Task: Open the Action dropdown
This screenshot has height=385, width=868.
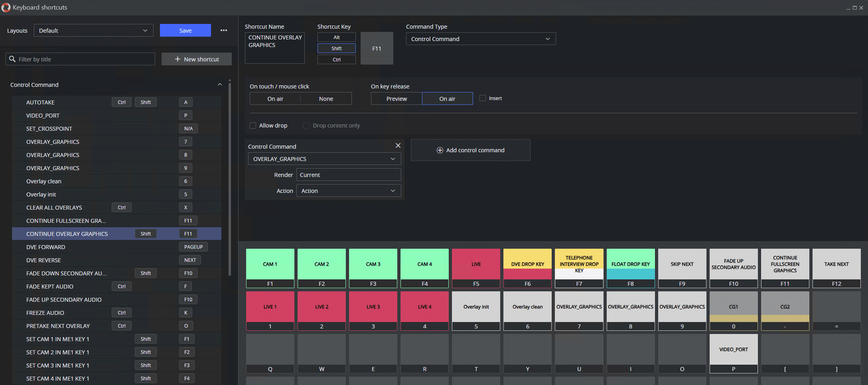Action: (x=348, y=191)
